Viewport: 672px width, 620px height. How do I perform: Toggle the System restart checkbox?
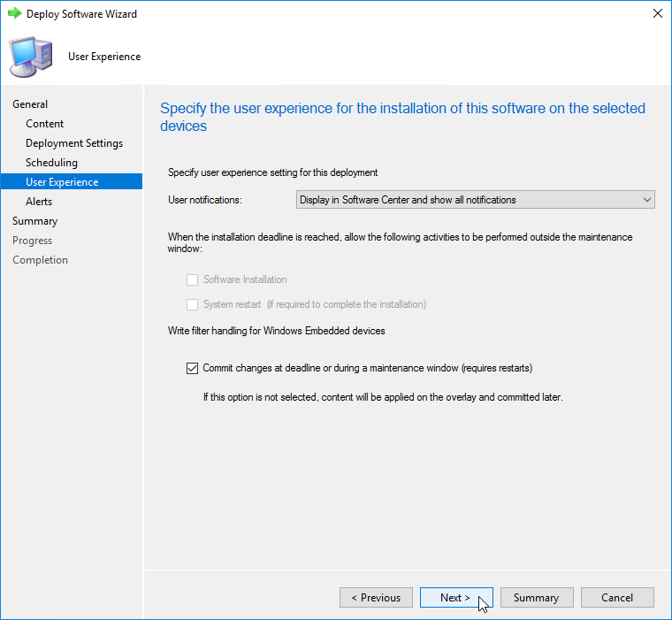[192, 304]
